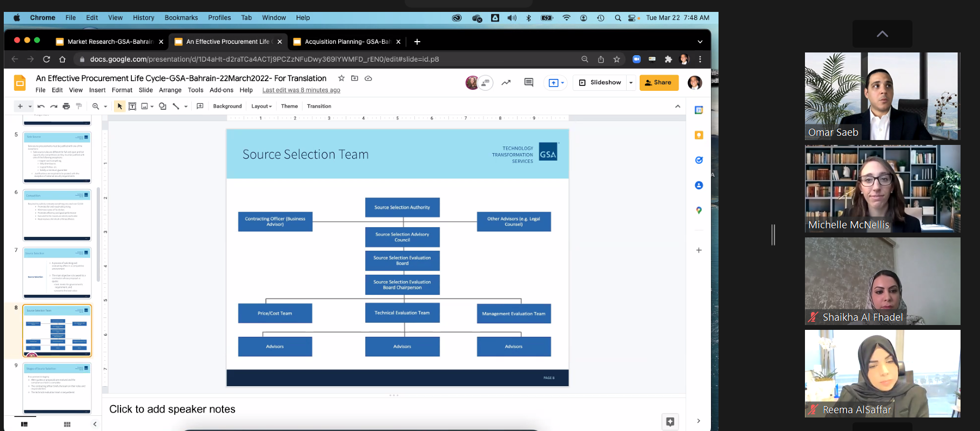The image size is (980, 431).
Task: Open the Arrange menu
Action: pyautogui.click(x=170, y=90)
